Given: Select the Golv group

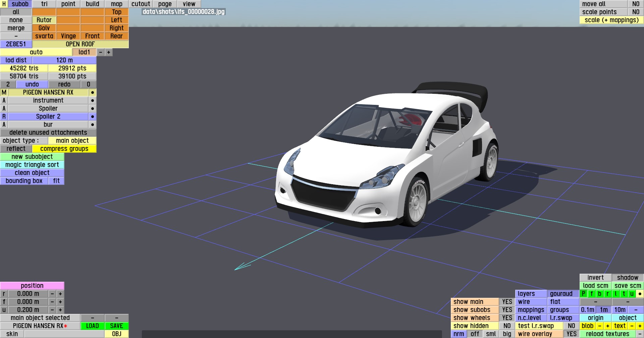Looking at the screenshot, I should (44, 28).
